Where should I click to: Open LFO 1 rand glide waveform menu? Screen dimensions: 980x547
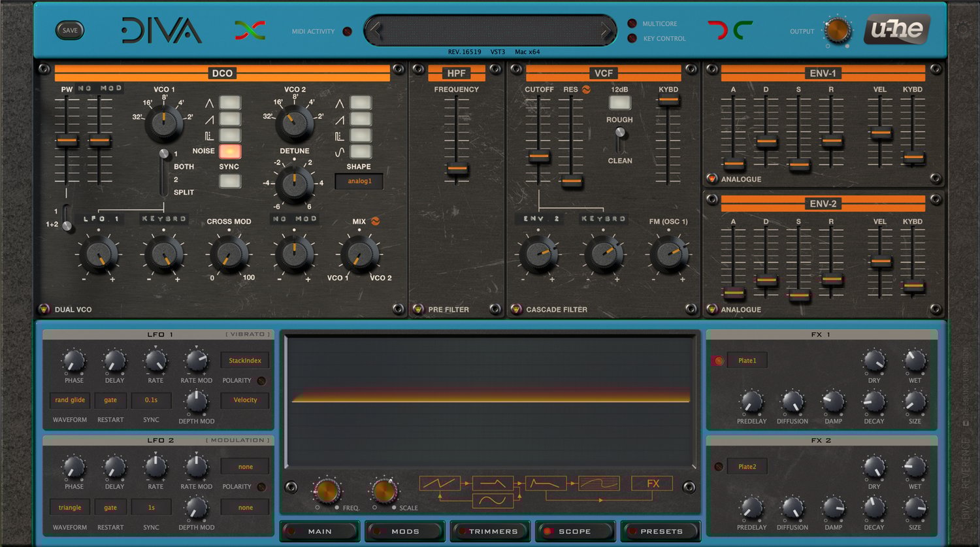(70, 400)
